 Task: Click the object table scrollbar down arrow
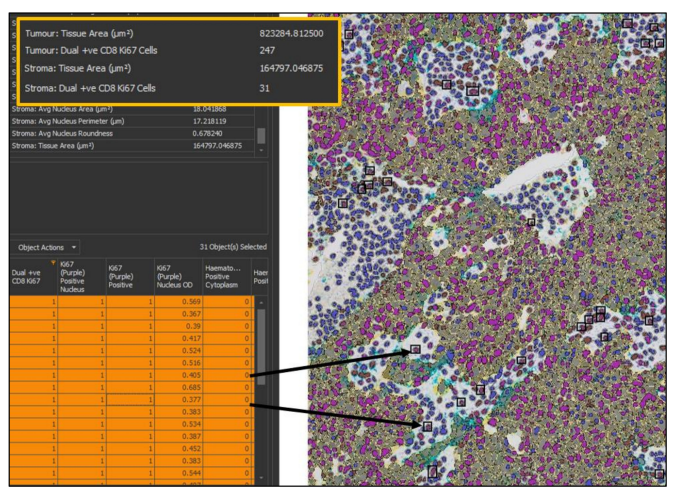click(261, 478)
